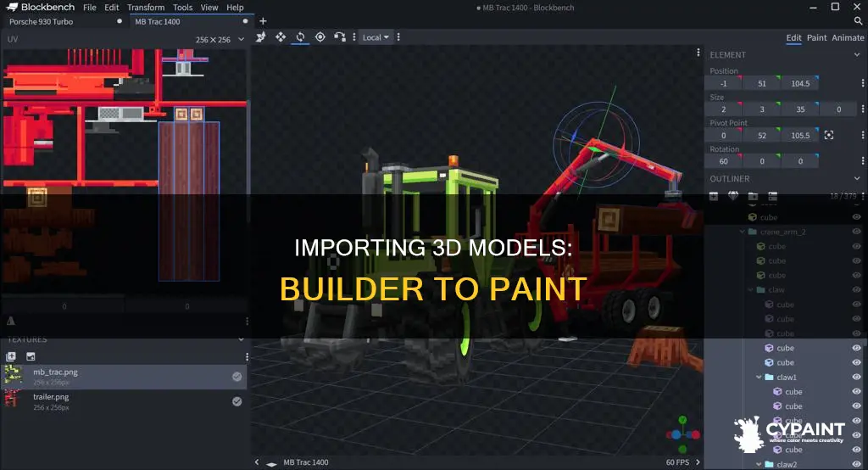Open the Textures toolbar three-dot menu
Screen dimensions: 868x470
(247, 357)
